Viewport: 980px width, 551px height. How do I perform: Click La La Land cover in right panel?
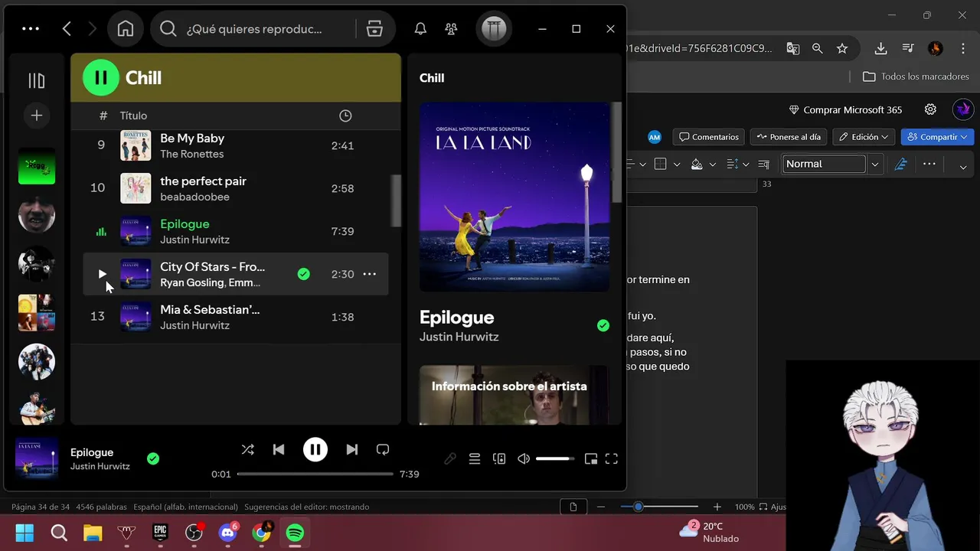click(514, 197)
